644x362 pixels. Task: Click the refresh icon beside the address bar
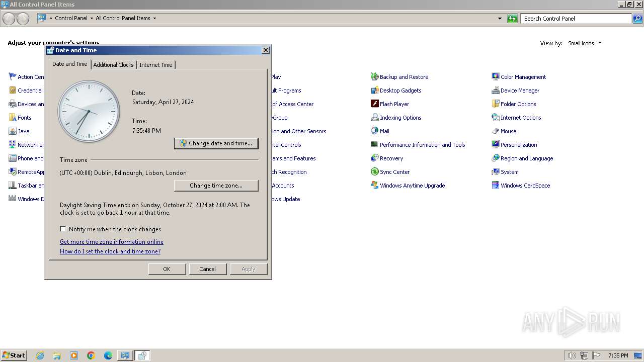[512, 19]
